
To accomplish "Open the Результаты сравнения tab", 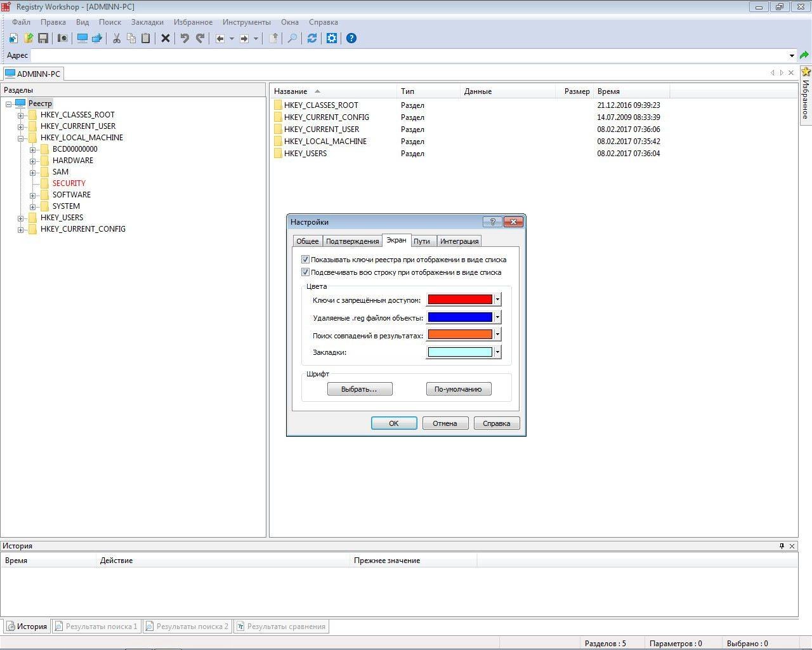I will coord(281,627).
